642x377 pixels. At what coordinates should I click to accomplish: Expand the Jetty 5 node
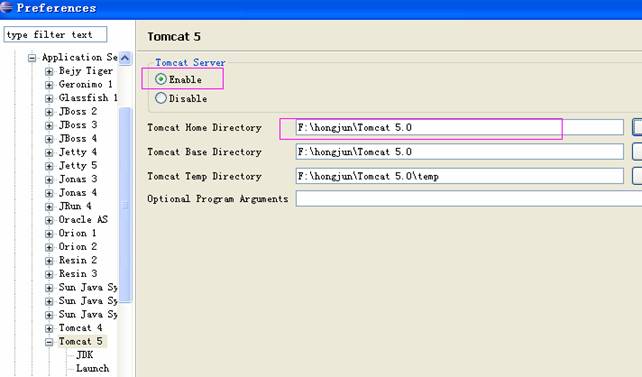pyautogui.click(x=49, y=166)
